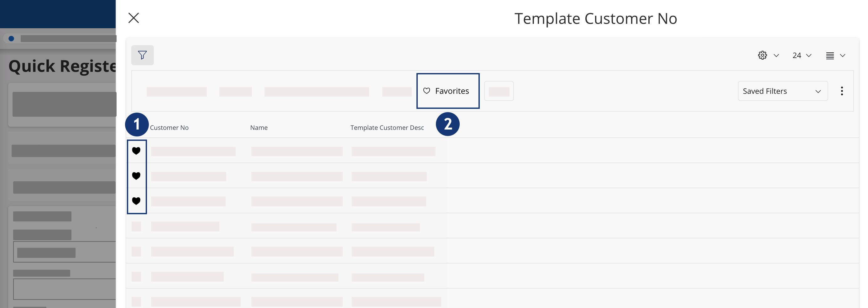This screenshot has width=868, height=308.
Task: Click the outlined button right of Favorites
Action: point(499,91)
